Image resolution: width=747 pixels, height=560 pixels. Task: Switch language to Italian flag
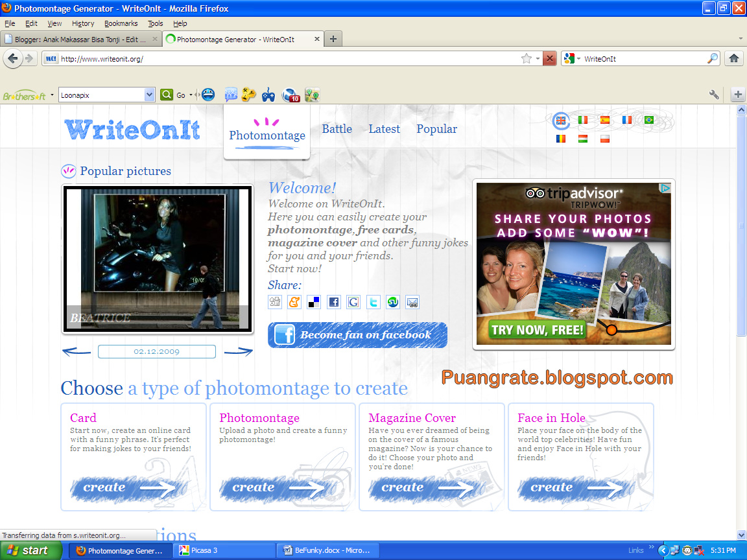point(583,120)
